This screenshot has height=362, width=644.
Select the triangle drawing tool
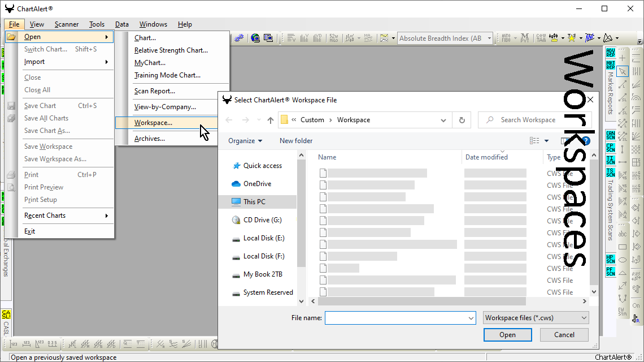point(623,273)
